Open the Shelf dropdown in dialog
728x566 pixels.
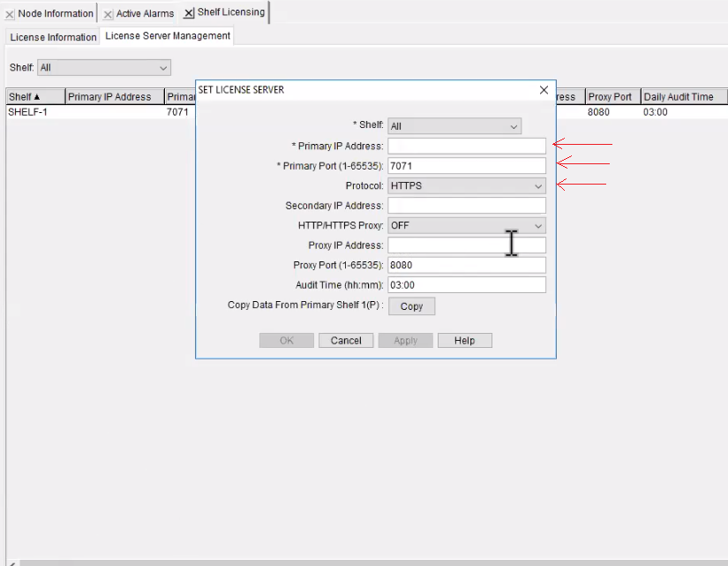[454, 126]
